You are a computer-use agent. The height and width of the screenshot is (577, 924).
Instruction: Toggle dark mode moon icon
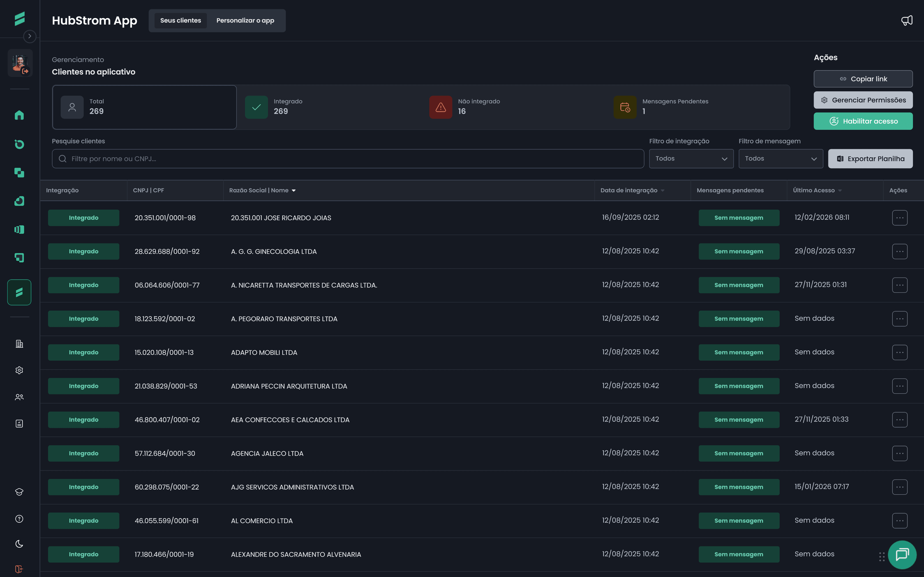pos(19,544)
